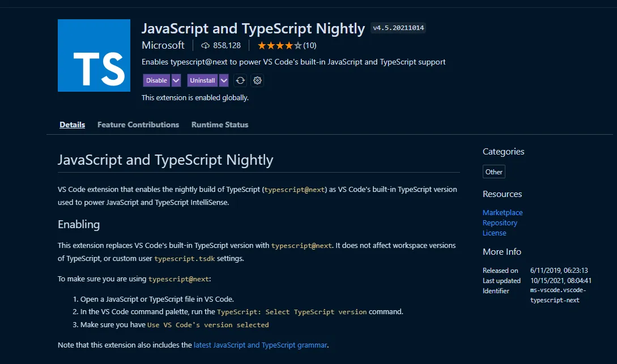
Task: Click the 'Released on' label
Action: pos(500,271)
